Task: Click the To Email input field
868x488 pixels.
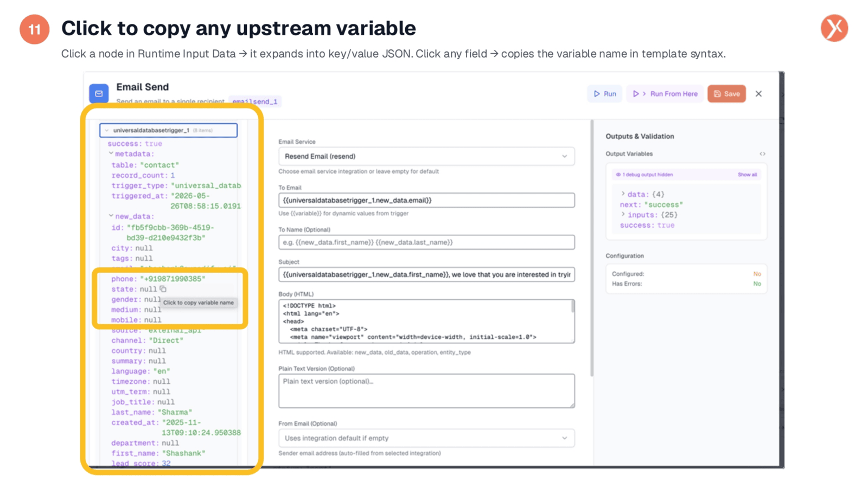Action: click(x=426, y=200)
